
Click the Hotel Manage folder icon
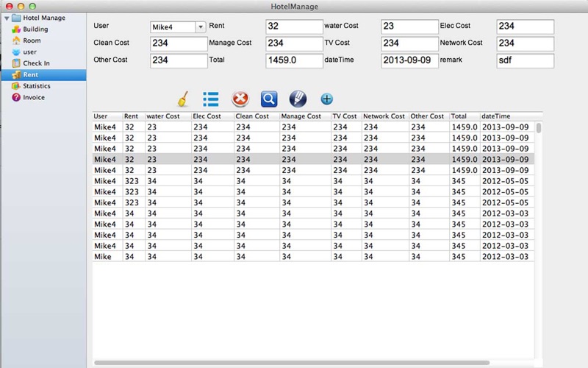16,18
